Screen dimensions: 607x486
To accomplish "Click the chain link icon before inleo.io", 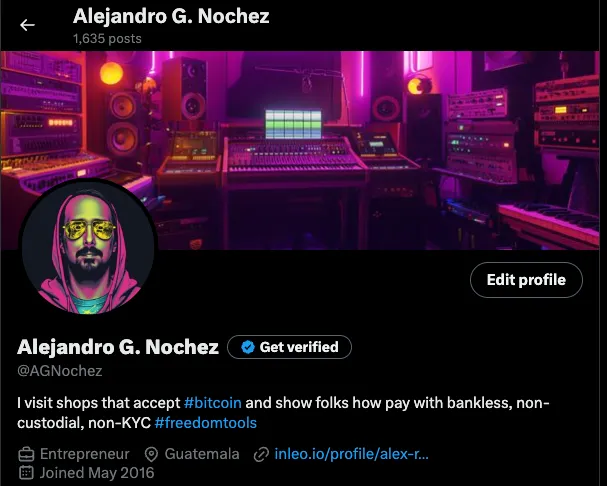I will (x=261, y=454).
